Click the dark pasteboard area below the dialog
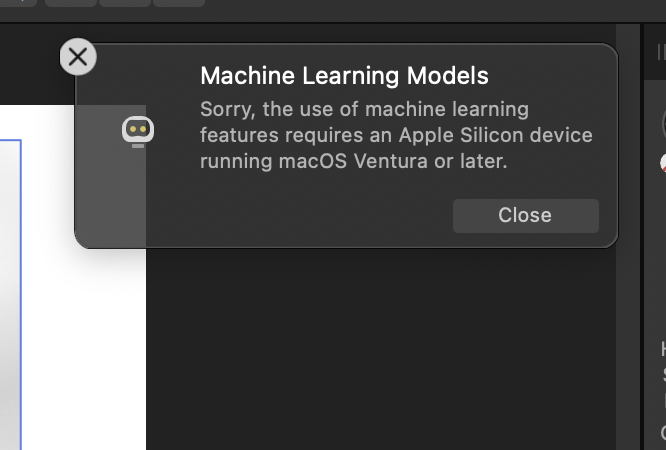Viewport: 666px width, 450px height. pos(381,348)
